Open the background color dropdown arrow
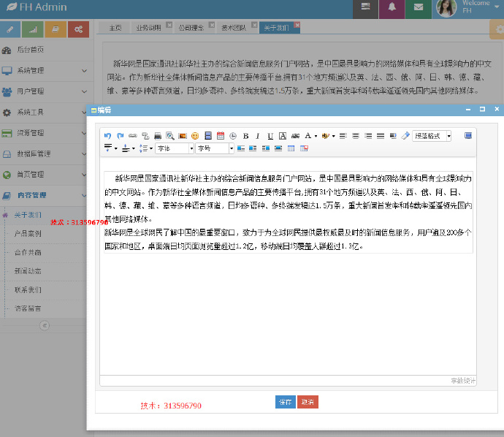The image size is (504, 437). 333,136
